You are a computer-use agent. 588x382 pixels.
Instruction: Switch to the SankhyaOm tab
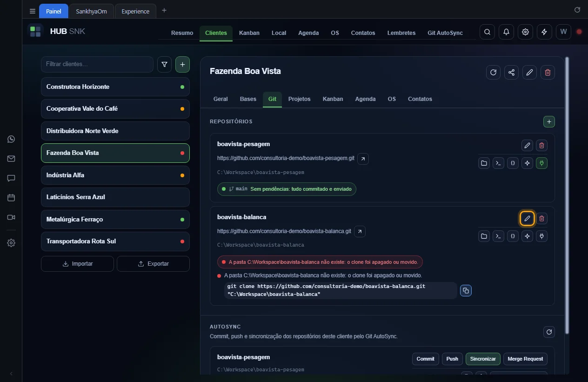pos(91,11)
